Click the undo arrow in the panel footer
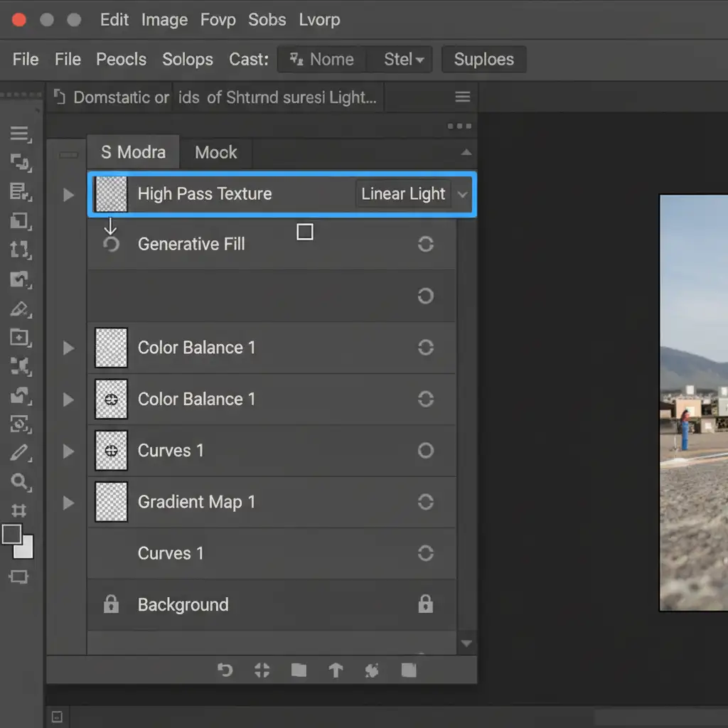Screen dimensions: 728x728 (225, 670)
